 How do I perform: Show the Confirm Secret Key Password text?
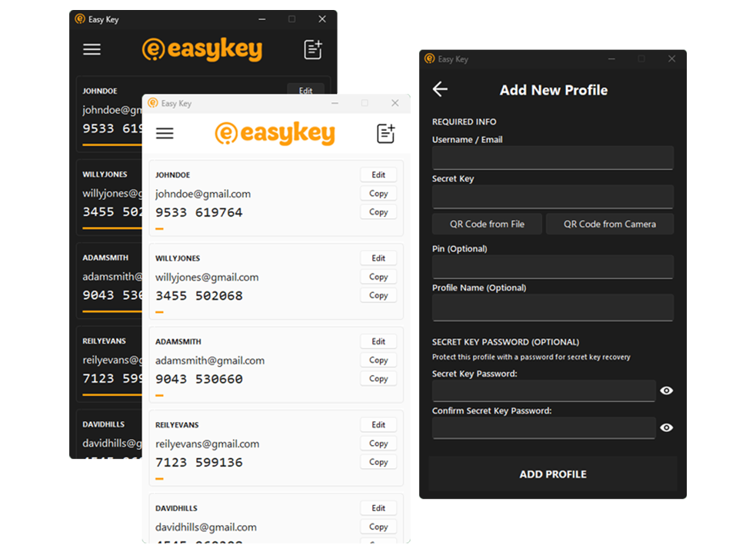(666, 427)
